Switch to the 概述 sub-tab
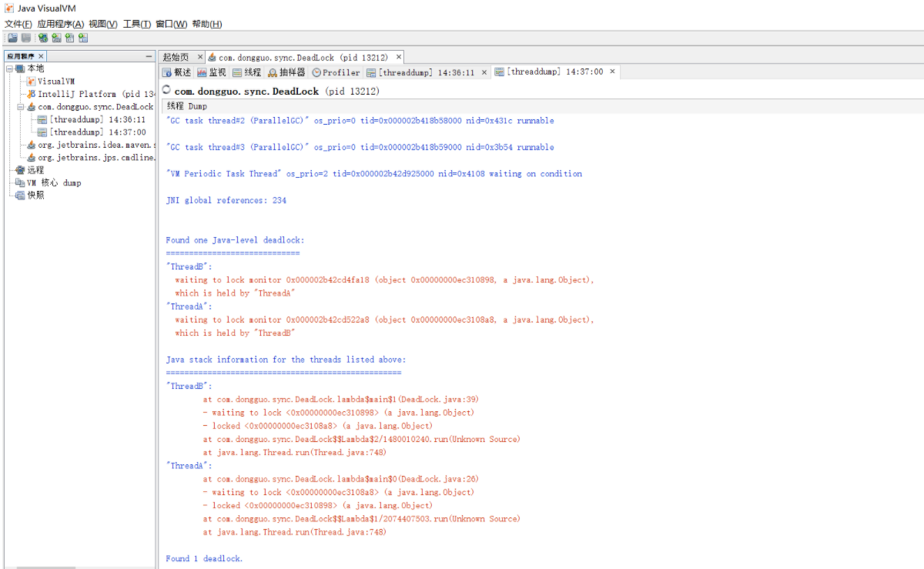 (176, 72)
